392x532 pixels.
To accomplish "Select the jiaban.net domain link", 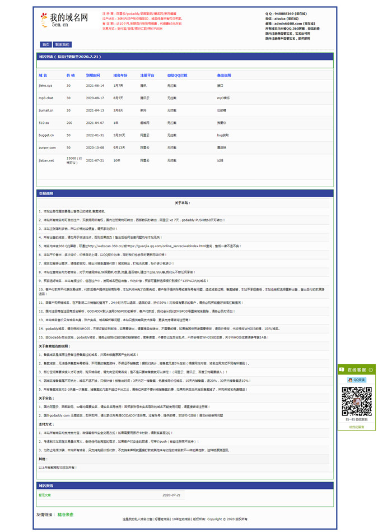I will [x=46, y=160].
